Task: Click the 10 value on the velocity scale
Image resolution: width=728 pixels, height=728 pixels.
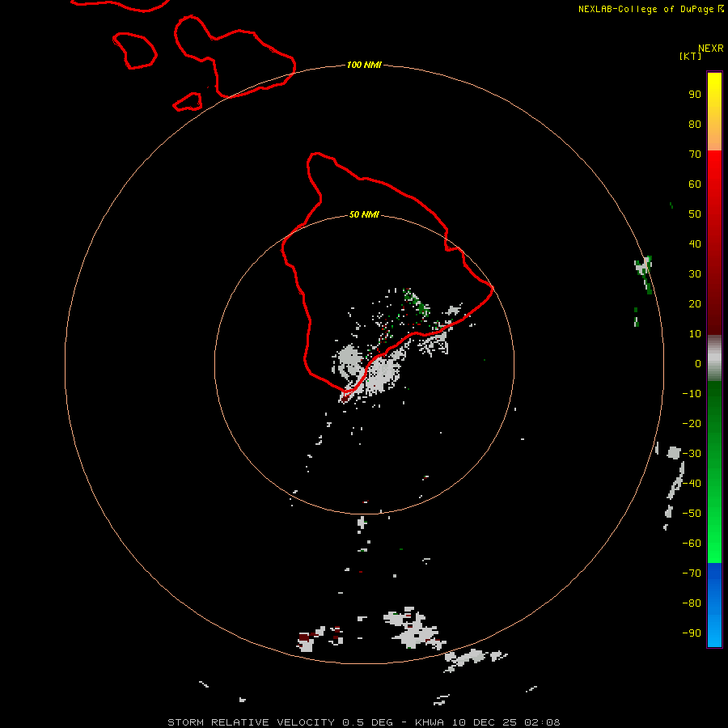Action: coord(695,334)
